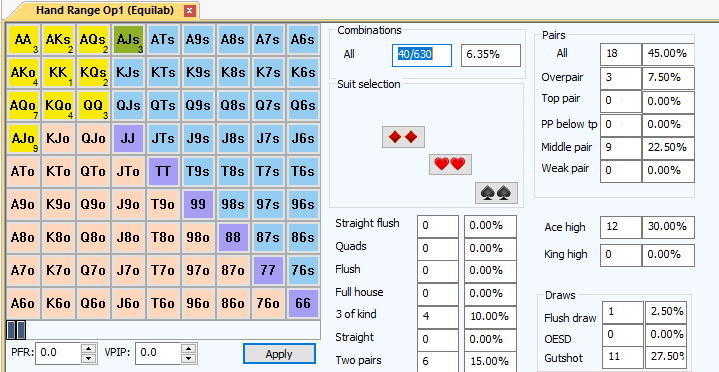
Task: Select the diamonds suit pair button
Action: pyautogui.click(x=403, y=137)
